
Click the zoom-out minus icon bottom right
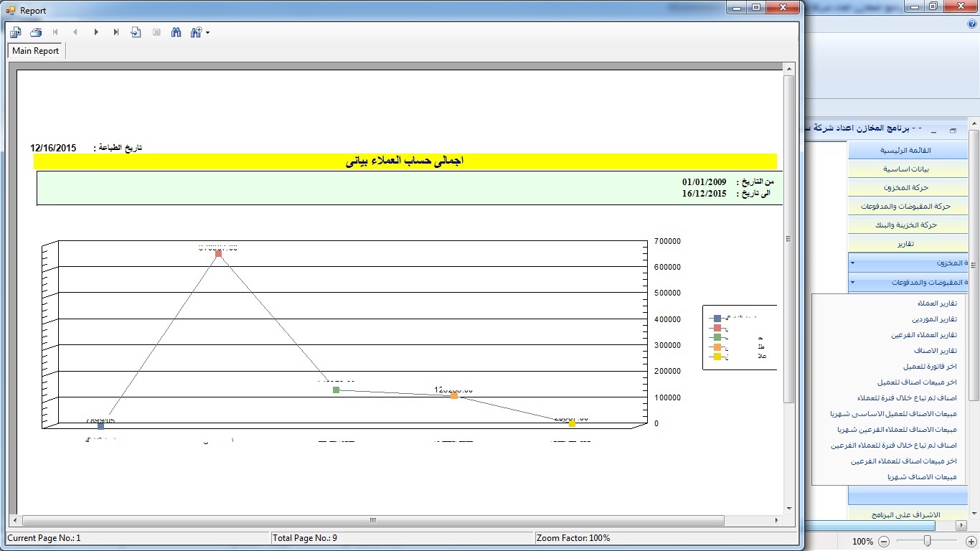tap(884, 541)
